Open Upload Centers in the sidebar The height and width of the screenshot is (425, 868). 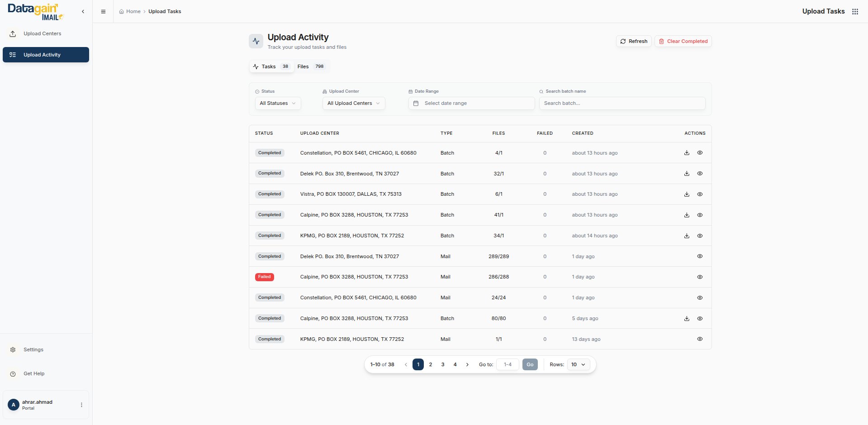[42, 34]
